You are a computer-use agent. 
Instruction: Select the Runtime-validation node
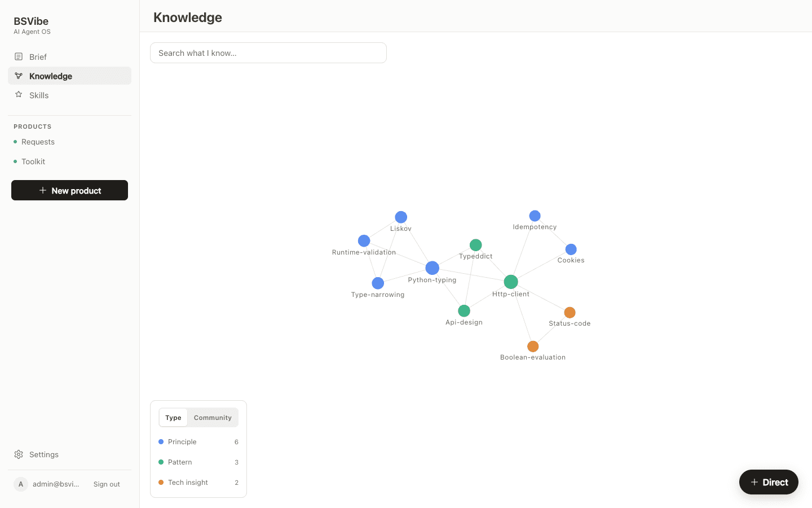pyautogui.click(x=364, y=241)
